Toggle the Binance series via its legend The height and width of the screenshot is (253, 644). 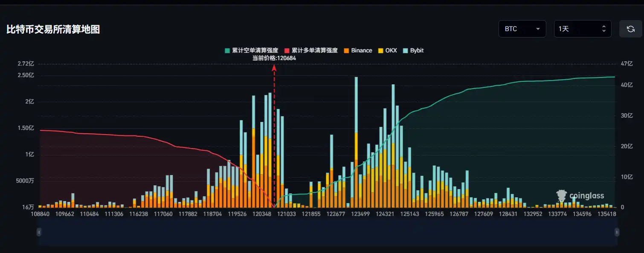click(358, 50)
